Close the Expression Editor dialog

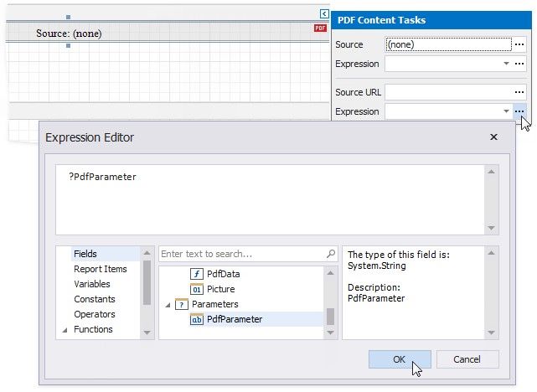[x=490, y=137]
